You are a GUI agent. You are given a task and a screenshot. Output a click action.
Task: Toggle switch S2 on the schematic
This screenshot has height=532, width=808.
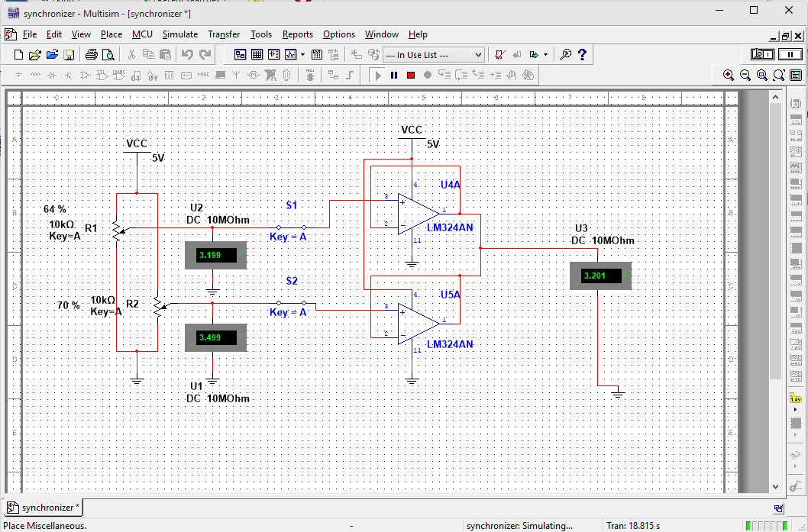[x=291, y=303]
